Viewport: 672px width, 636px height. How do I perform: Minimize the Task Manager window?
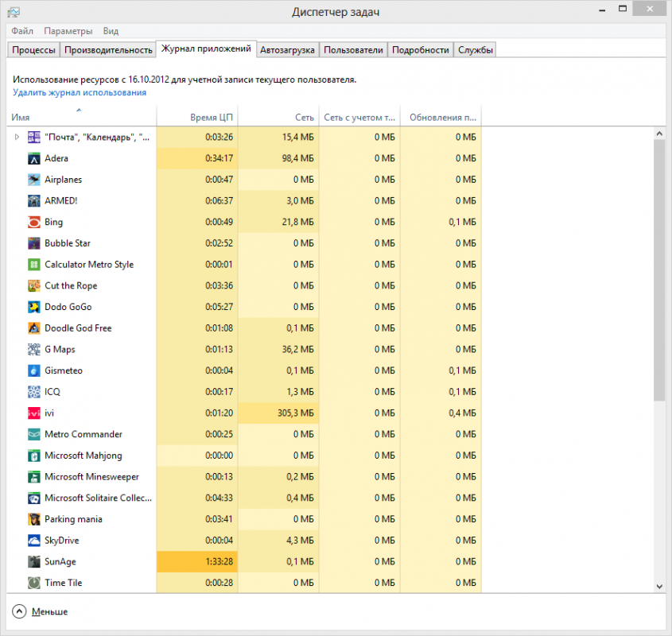point(602,10)
